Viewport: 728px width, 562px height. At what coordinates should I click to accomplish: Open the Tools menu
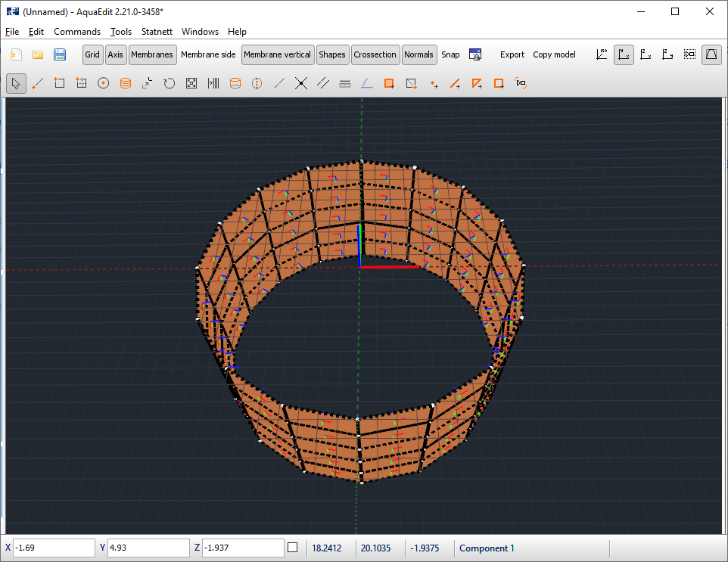pos(121,32)
